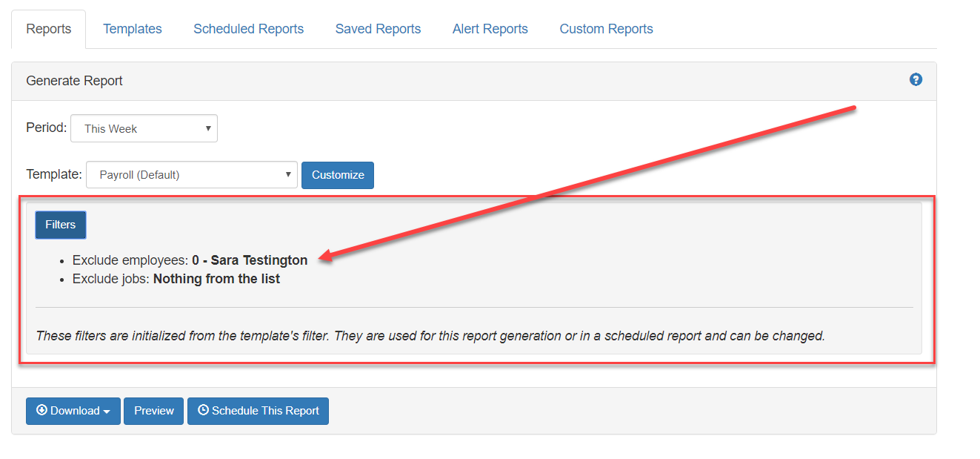
Task: Open the Alert Reports tab
Action: 490,28
